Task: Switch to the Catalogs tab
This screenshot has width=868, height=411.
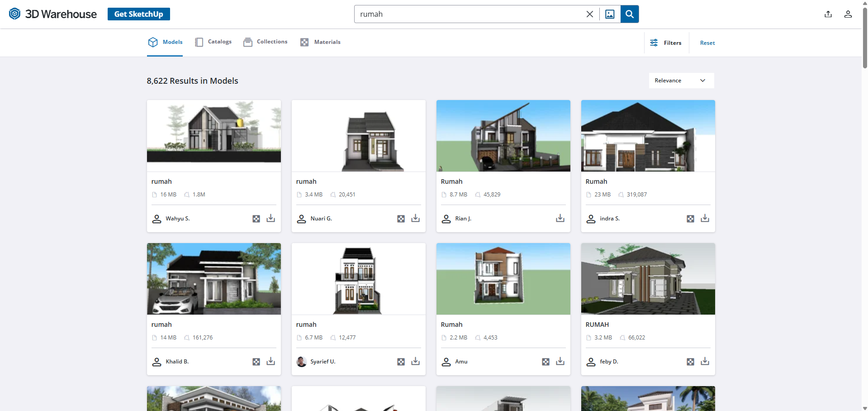Action: (x=213, y=42)
